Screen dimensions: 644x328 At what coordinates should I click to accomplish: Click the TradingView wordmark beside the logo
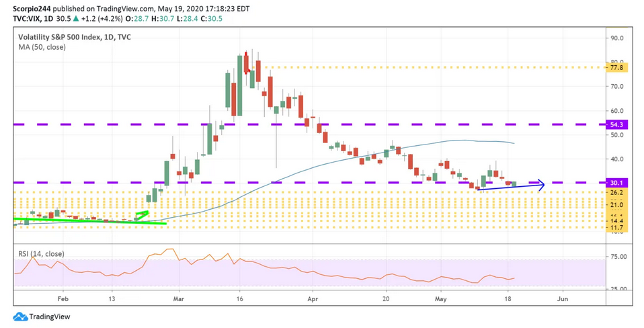pyautogui.click(x=49, y=317)
